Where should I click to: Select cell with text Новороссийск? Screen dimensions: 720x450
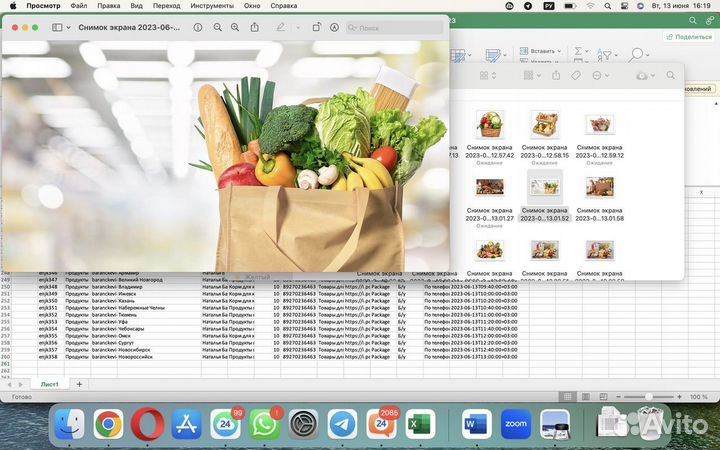click(x=159, y=357)
